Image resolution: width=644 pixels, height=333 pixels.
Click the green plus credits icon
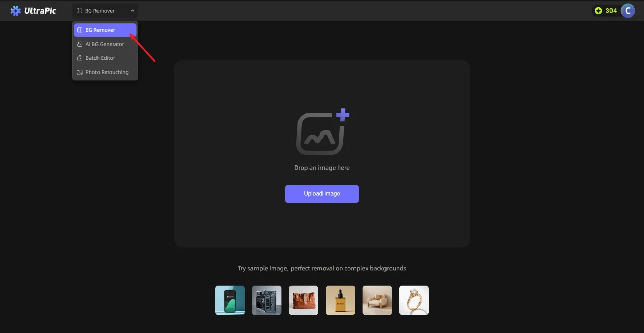click(598, 11)
